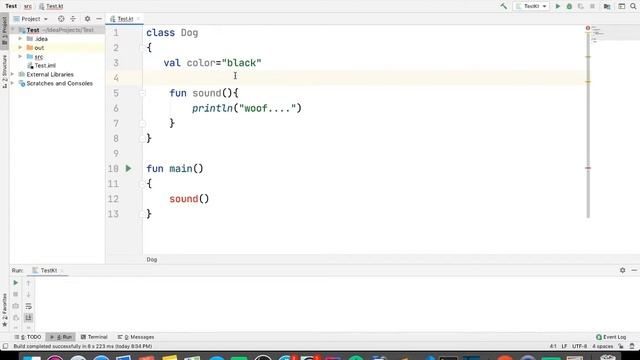The height and width of the screenshot is (360, 640).
Task: Expand External Libraries node
Action: pyautogui.click(x=13, y=74)
